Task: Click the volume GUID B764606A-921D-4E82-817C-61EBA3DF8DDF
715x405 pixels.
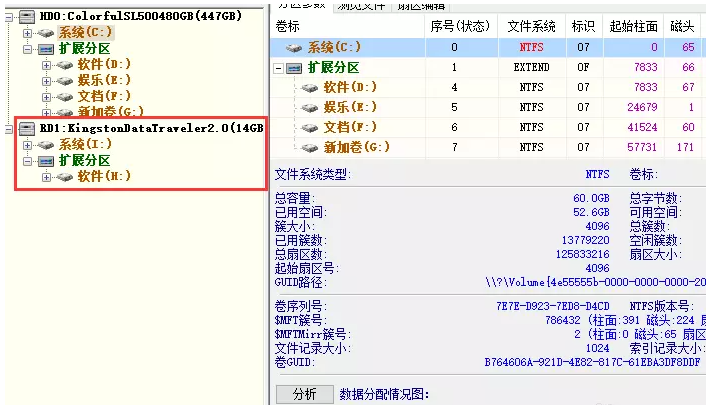Action: pyautogui.click(x=592, y=363)
